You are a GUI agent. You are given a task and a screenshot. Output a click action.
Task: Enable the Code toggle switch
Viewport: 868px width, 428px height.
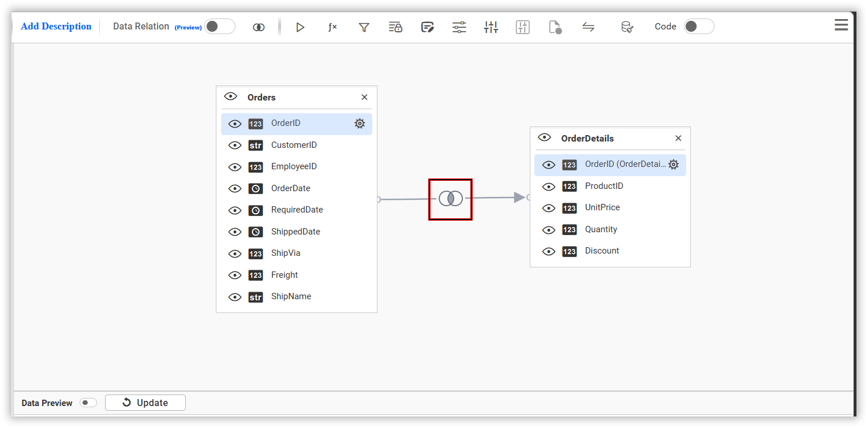point(699,27)
